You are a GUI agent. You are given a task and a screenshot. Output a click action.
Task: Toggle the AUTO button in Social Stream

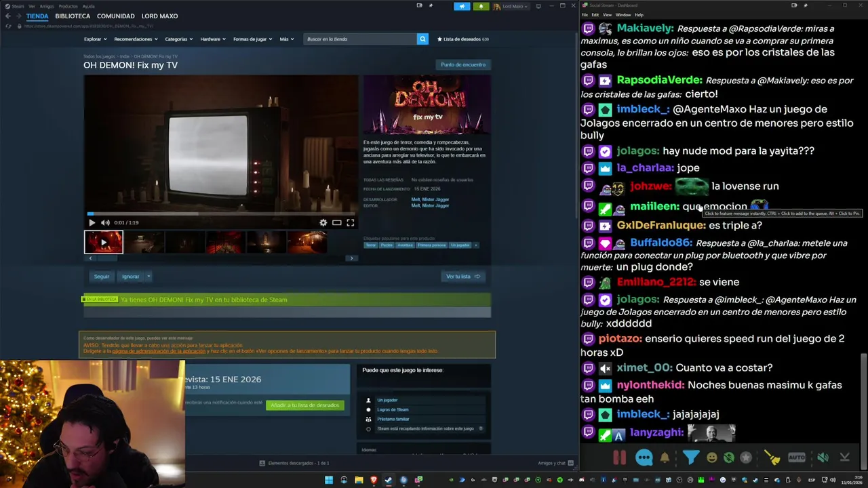click(x=797, y=457)
